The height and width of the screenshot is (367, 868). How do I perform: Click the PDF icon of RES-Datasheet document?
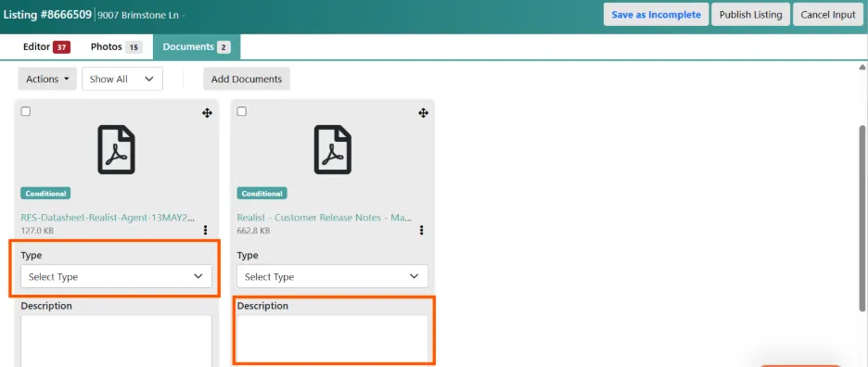(x=116, y=149)
